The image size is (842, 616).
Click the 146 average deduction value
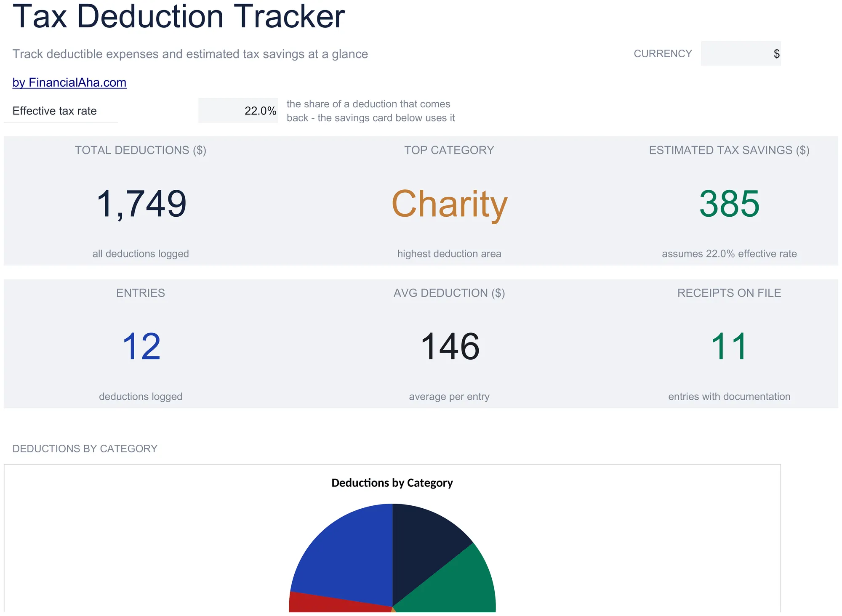pos(450,347)
